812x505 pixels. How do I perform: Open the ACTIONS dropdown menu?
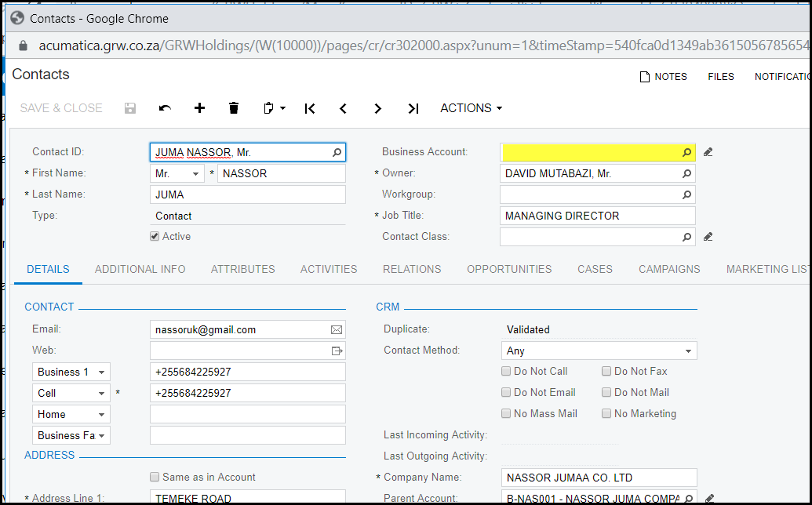(x=471, y=108)
